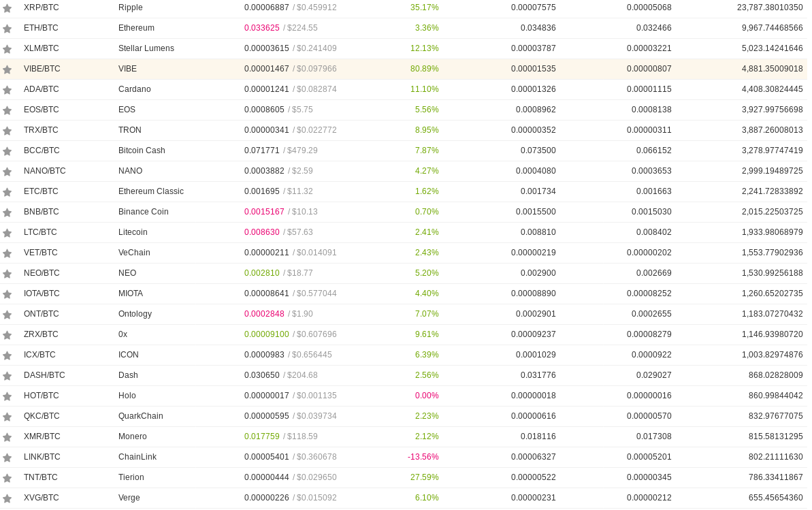Image resolution: width=812 pixels, height=510 pixels.
Task: Select the DASH/BTC pair label
Action: [44, 374]
